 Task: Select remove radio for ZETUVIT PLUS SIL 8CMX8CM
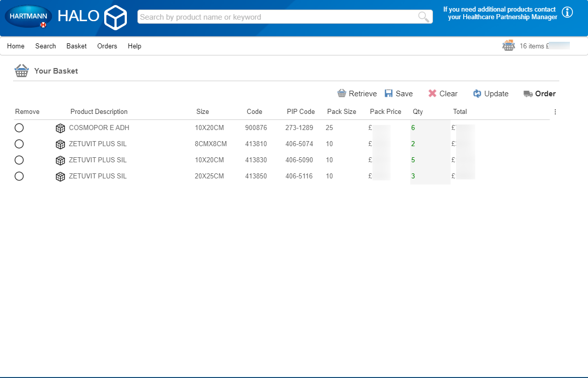[x=19, y=144]
